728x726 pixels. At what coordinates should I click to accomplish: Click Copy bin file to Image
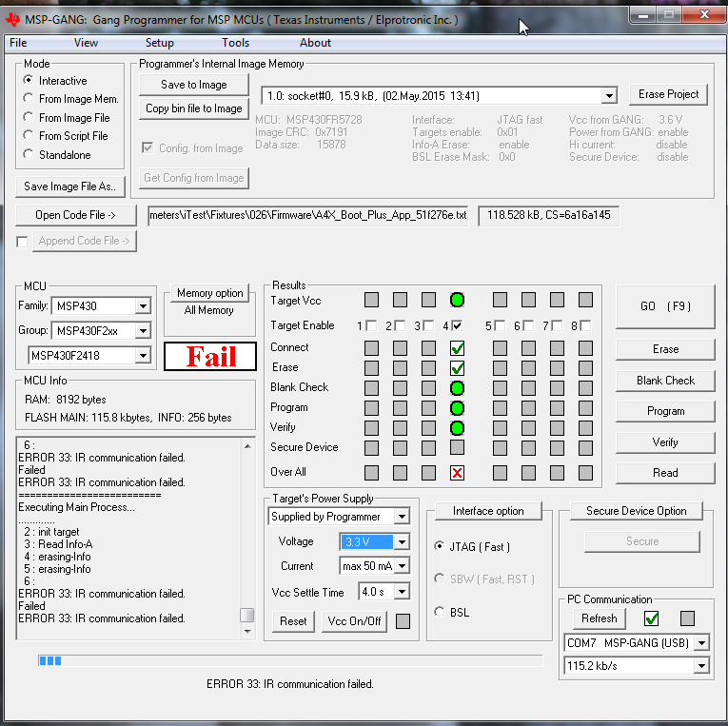[193, 108]
